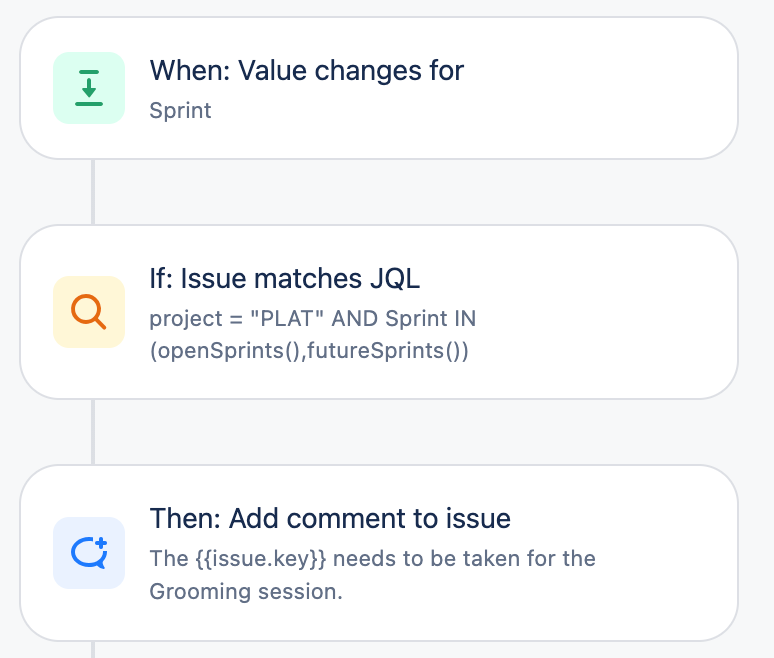The width and height of the screenshot is (774, 658).
Task: Click the 'project = "PLAT" AND Sprint IN' line
Action: point(312,319)
